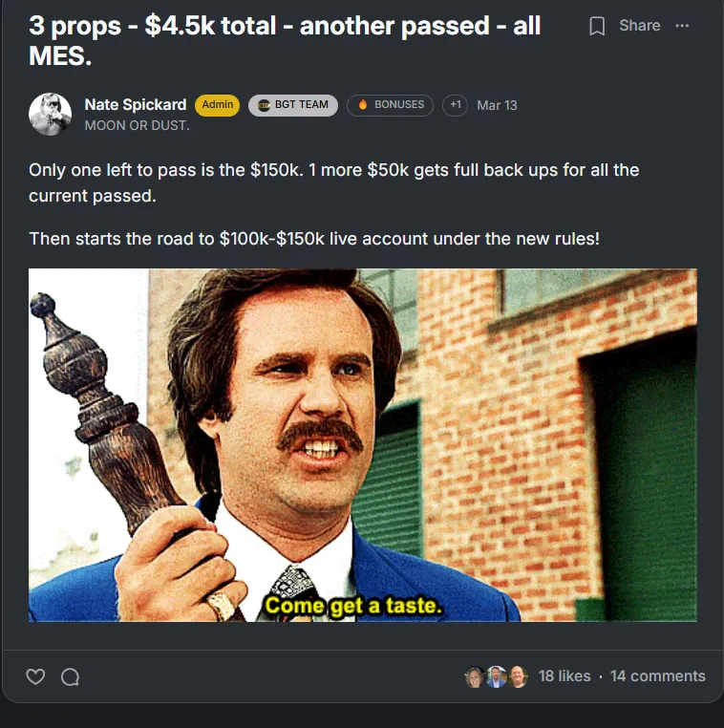This screenshot has width=724, height=728.
Task: Open the three-dot more options menu
Action: [682, 26]
